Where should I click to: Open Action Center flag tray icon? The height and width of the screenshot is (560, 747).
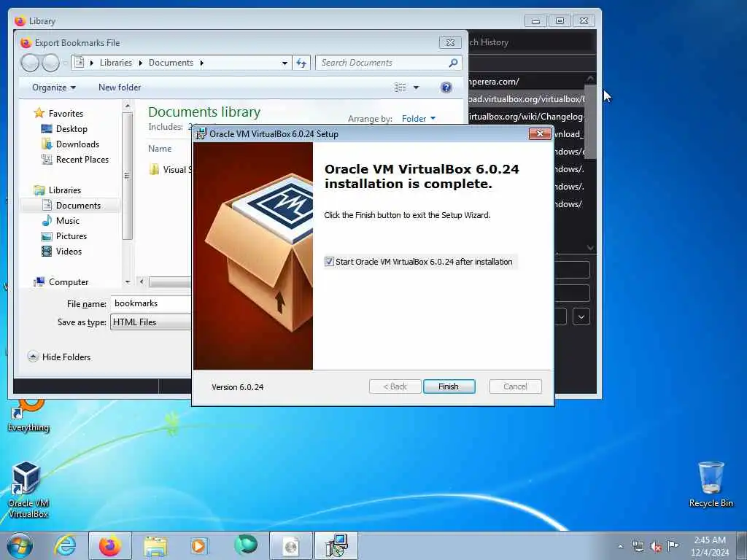tap(673, 545)
